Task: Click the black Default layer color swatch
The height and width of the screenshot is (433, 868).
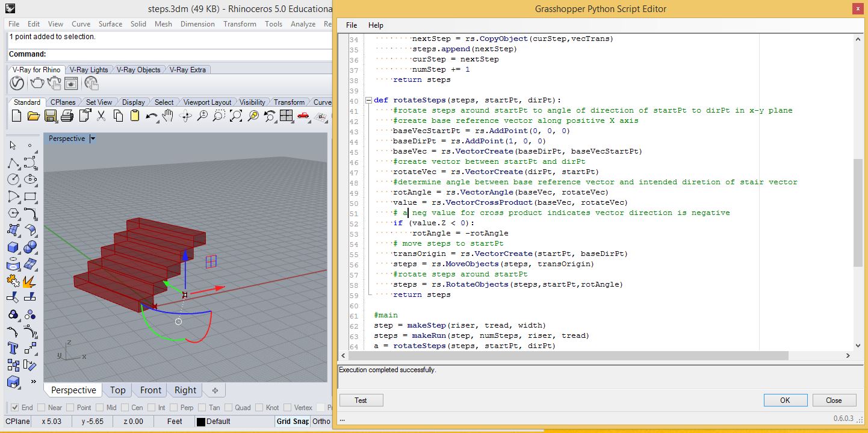Action: (x=200, y=422)
